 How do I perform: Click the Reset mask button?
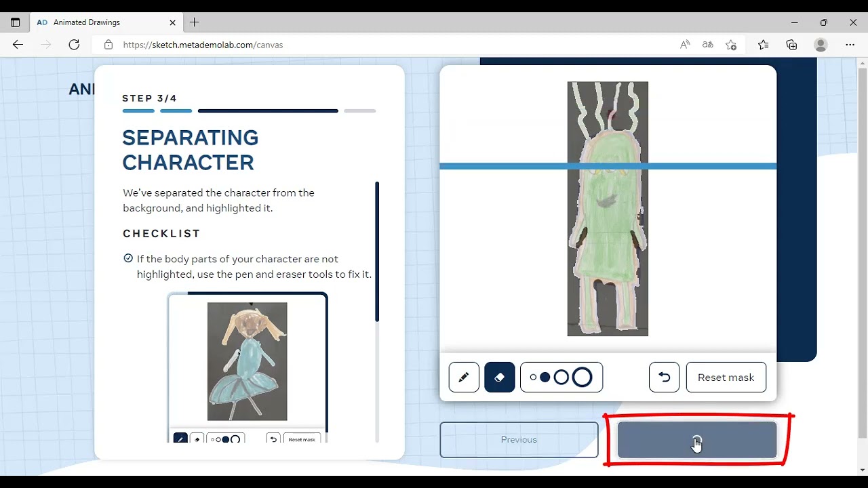click(726, 378)
